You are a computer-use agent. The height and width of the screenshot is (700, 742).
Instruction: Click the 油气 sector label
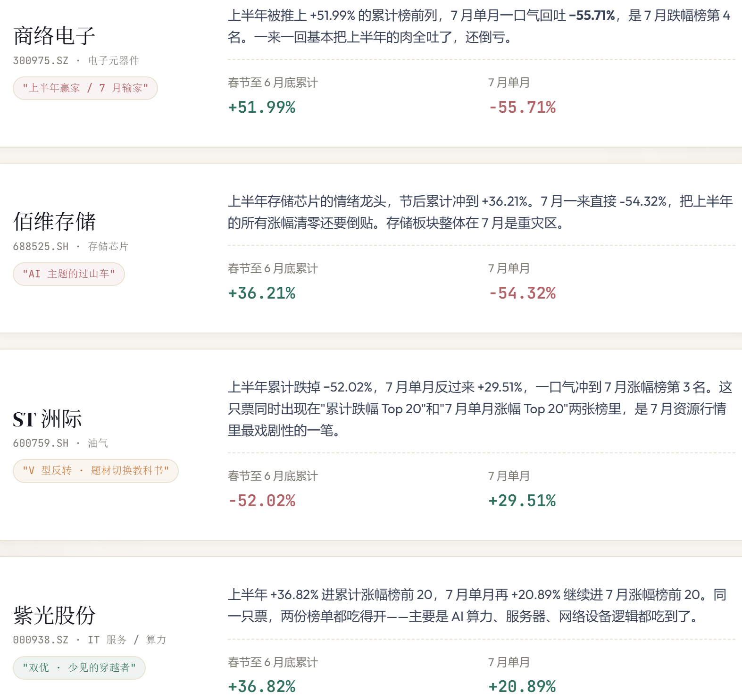98,443
